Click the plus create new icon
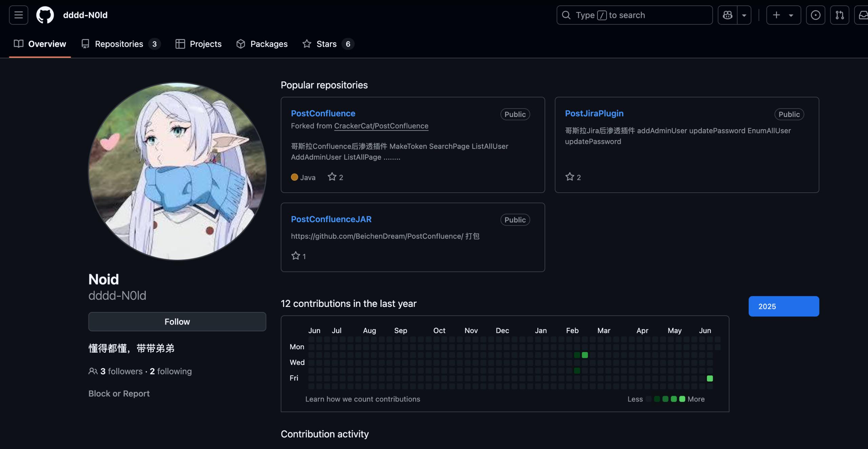The height and width of the screenshot is (449, 868). click(776, 15)
